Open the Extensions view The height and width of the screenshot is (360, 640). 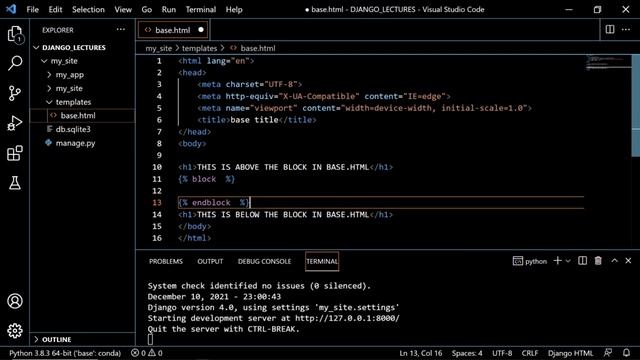pyautogui.click(x=15, y=153)
